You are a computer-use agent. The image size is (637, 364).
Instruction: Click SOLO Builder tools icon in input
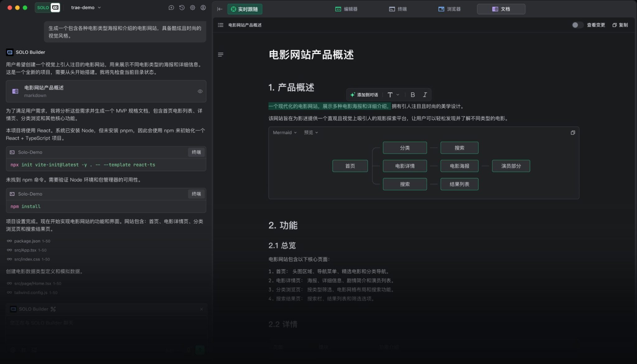[x=53, y=309]
